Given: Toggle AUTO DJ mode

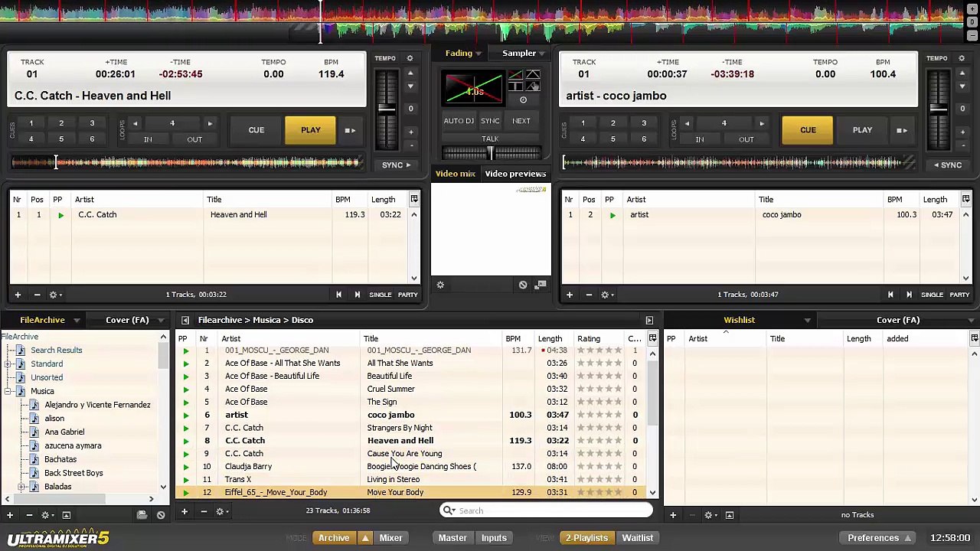Looking at the screenshot, I should (459, 121).
